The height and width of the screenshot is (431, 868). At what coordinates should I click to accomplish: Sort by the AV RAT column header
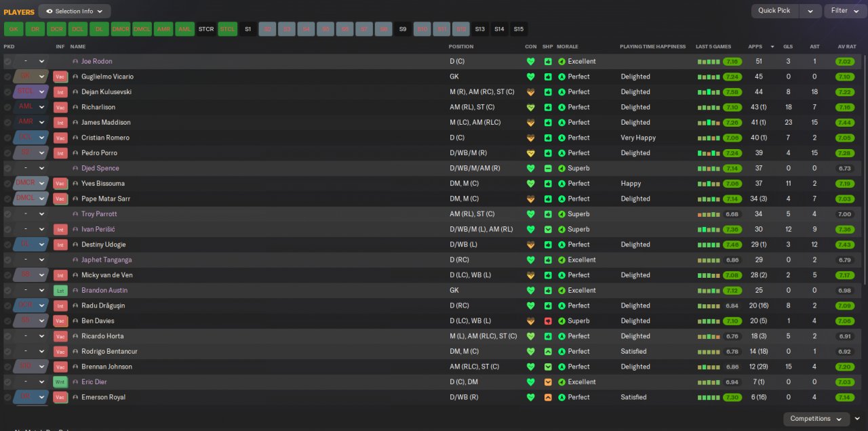(x=847, y=47)
